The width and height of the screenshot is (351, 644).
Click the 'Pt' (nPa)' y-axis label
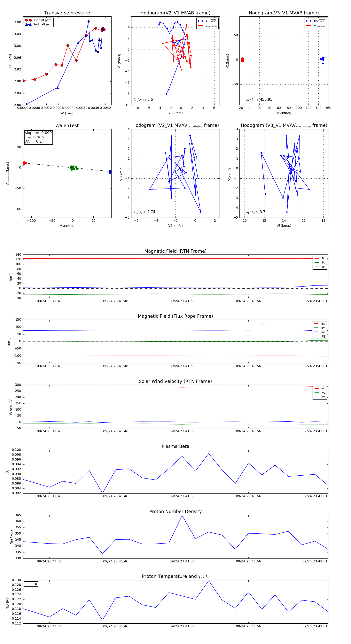tap(10, 61)
